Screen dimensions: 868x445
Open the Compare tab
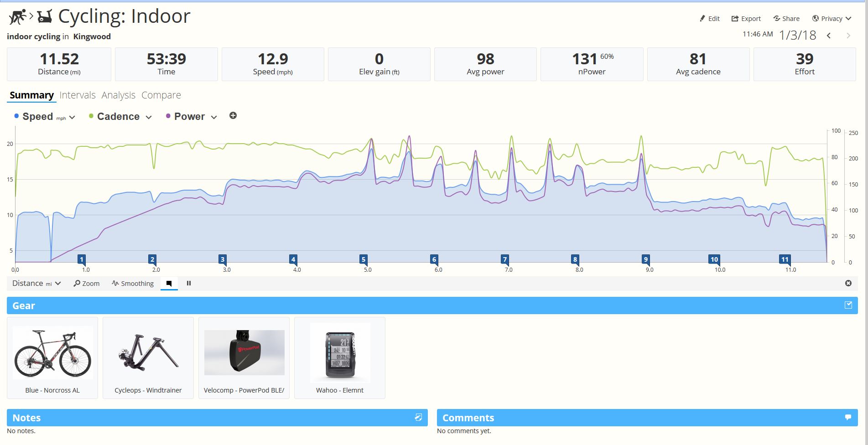[161, 95]
